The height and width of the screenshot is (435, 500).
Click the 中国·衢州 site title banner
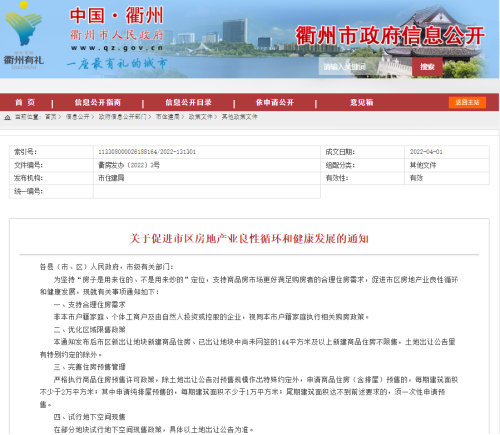116,16
